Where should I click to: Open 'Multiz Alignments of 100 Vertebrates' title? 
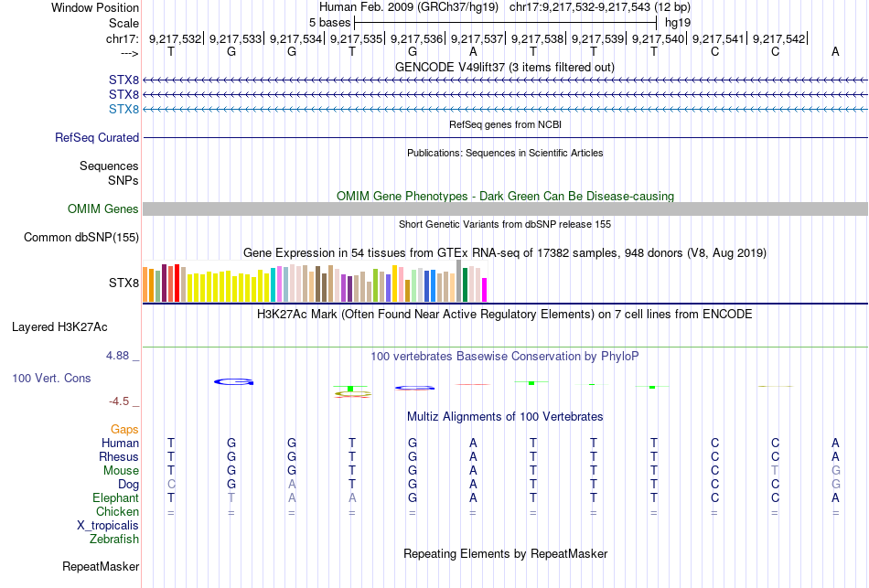pos(505,417)
